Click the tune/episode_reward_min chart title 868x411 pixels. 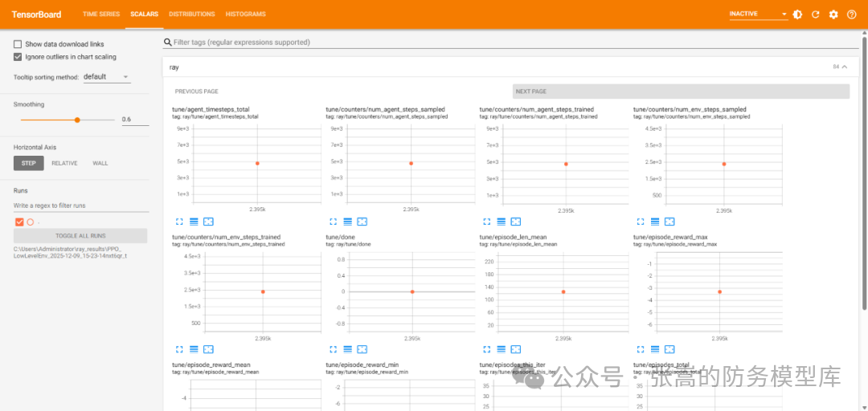362,365
